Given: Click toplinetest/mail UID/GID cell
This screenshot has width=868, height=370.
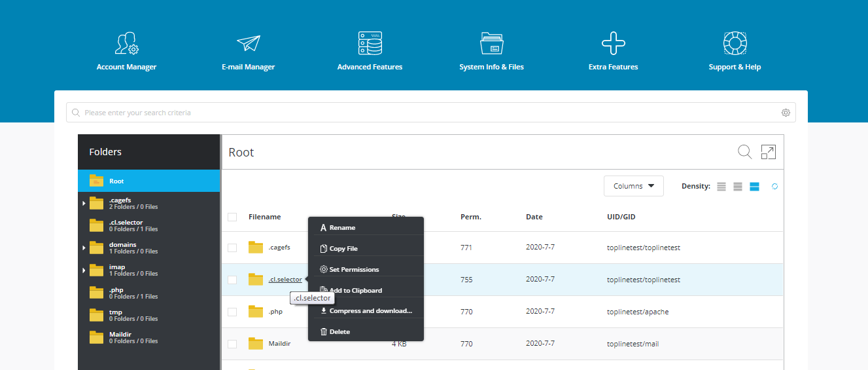Looking at the screenshot, I should [633, 344].
